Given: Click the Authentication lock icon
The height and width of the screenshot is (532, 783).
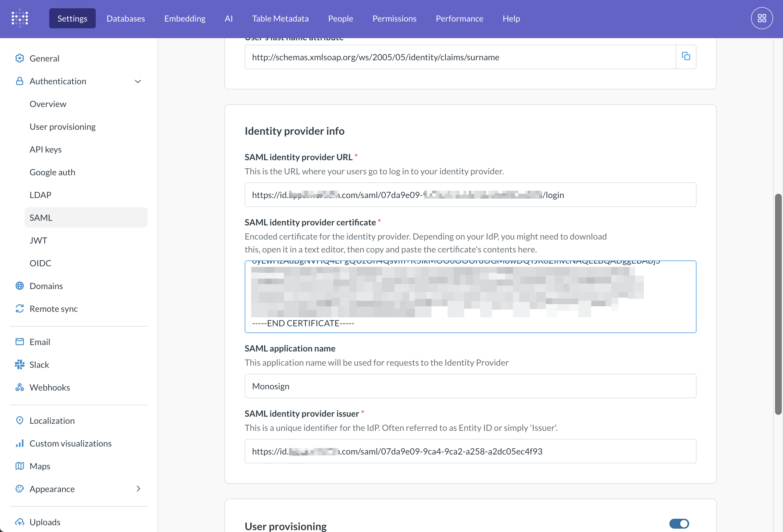Looking at the screenshot, I should [x=19, y=81].
